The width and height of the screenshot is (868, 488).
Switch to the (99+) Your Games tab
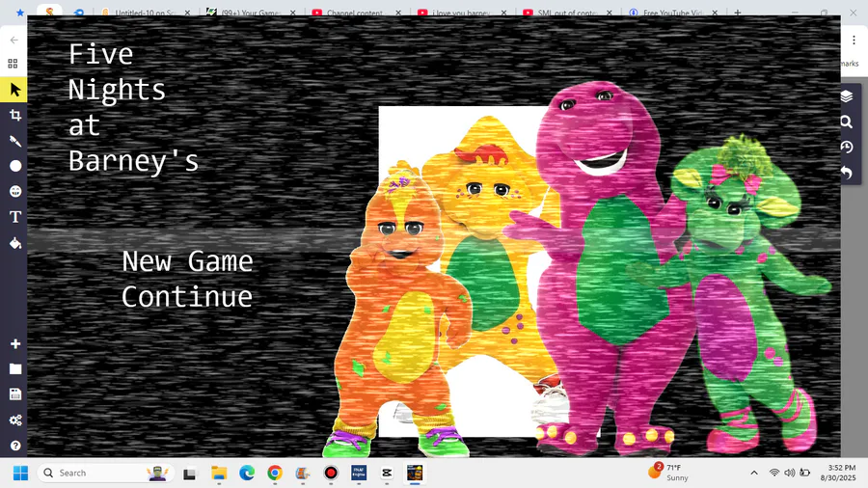coord(250,13)
